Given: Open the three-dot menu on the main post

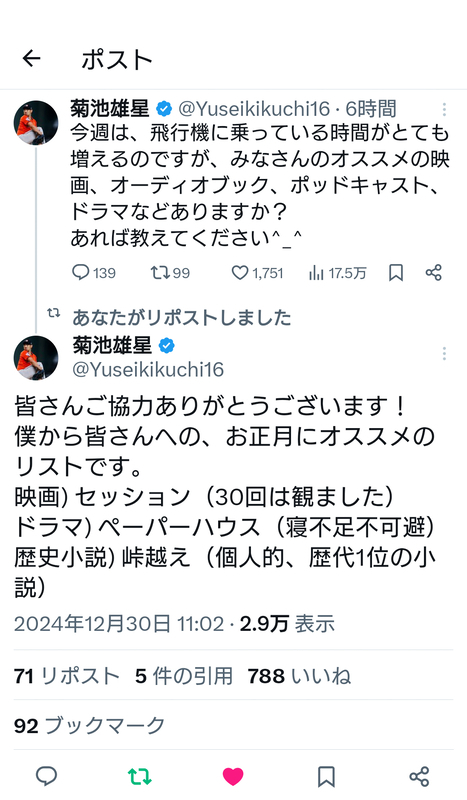Looking at the screenshot, I should tap(444, 354).
